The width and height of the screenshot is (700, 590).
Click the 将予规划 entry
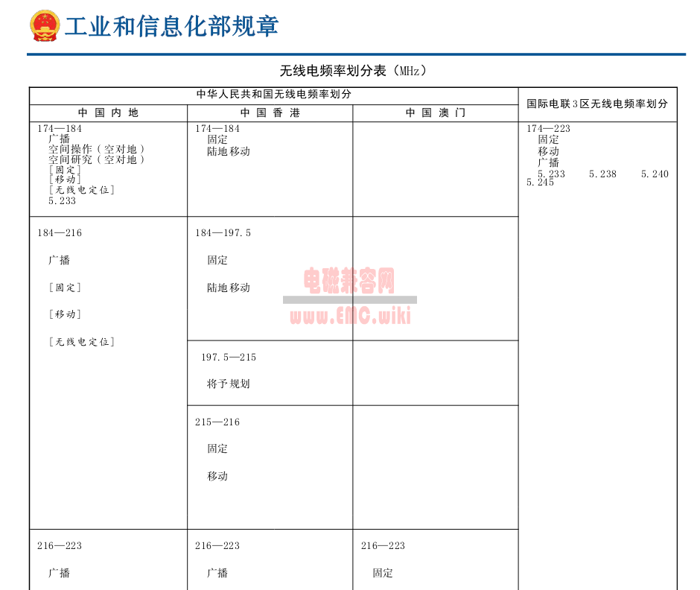[x=229, y=384]
